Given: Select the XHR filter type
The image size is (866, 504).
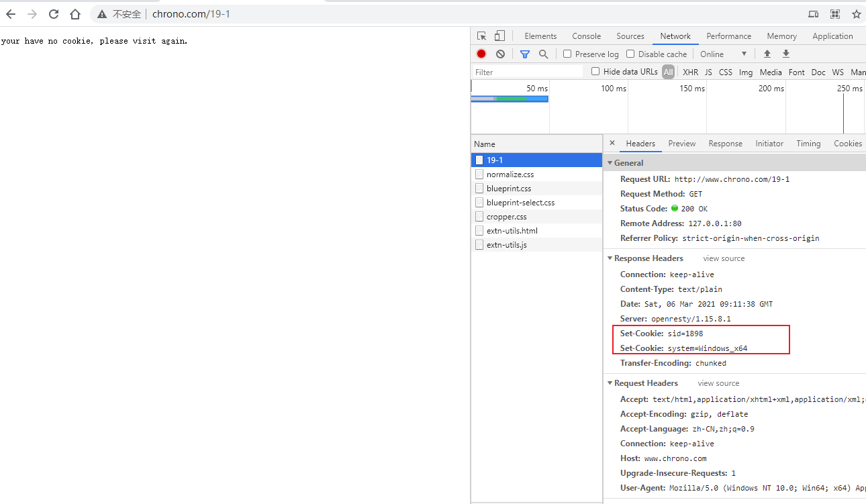Looking at the screenshot, I should [690, 72].
